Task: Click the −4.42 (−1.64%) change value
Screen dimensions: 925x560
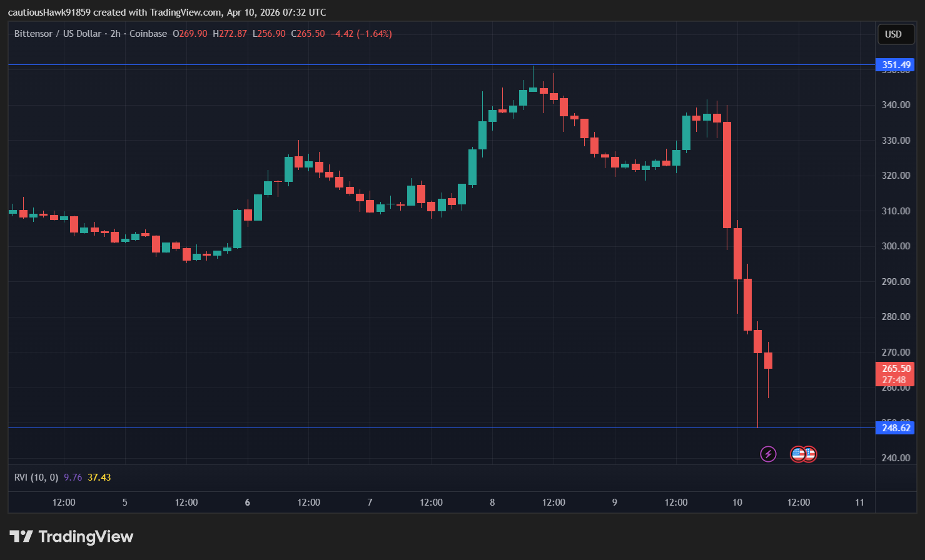Action: coord(361,34)
